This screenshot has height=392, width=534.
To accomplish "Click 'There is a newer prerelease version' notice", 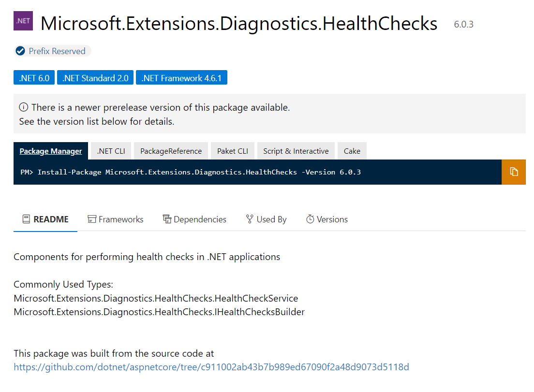I will [x=161, y=107].
